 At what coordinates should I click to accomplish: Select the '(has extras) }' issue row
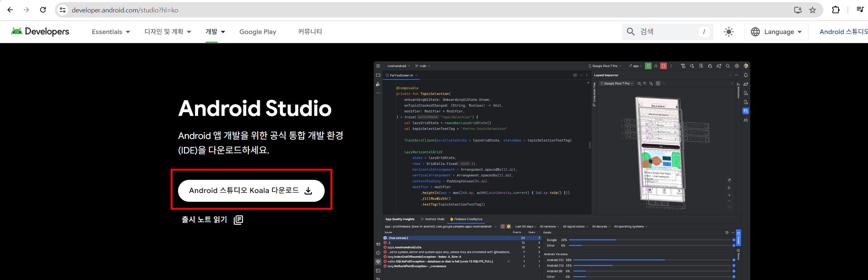462,238
